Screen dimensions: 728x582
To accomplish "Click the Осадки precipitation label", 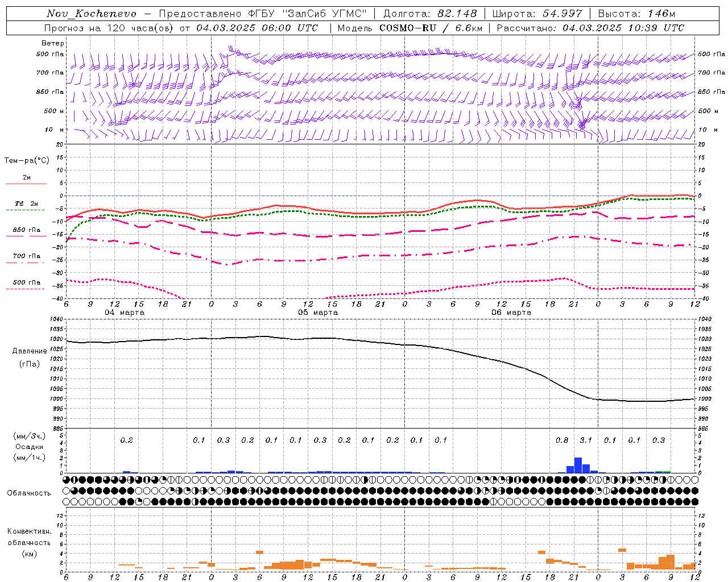I will click(x=29, y=447).
